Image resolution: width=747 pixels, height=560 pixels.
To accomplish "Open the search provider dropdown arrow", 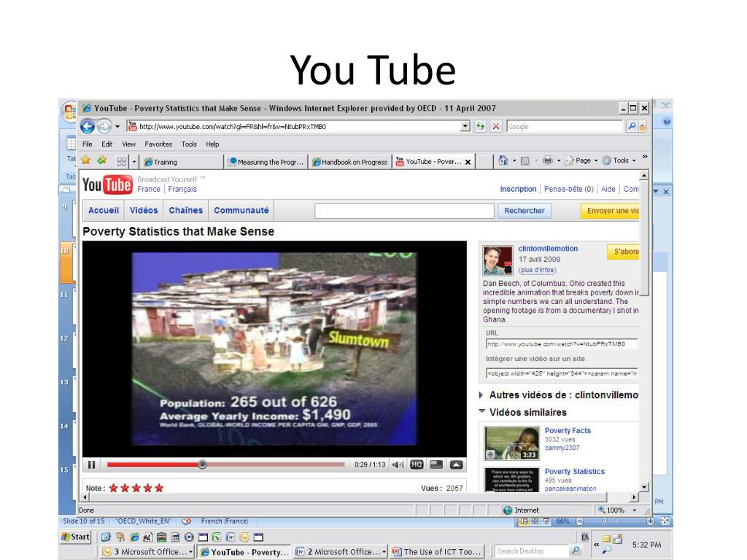I will click(x=643, y=126).
